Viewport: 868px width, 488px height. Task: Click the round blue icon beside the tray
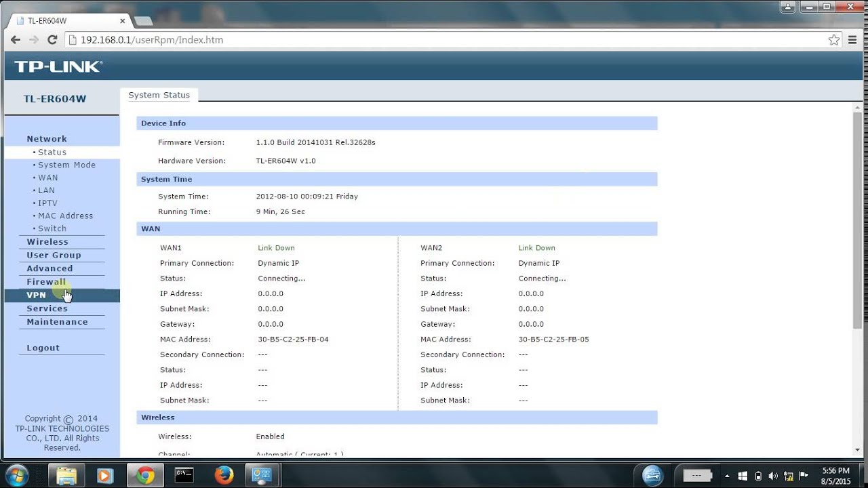point(652,475)
